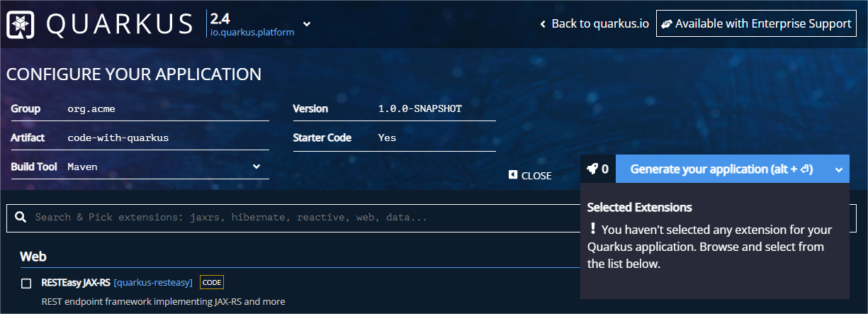
Task: Click the handshake icon for Enterprise Support
Action: [x=667, y=23]
